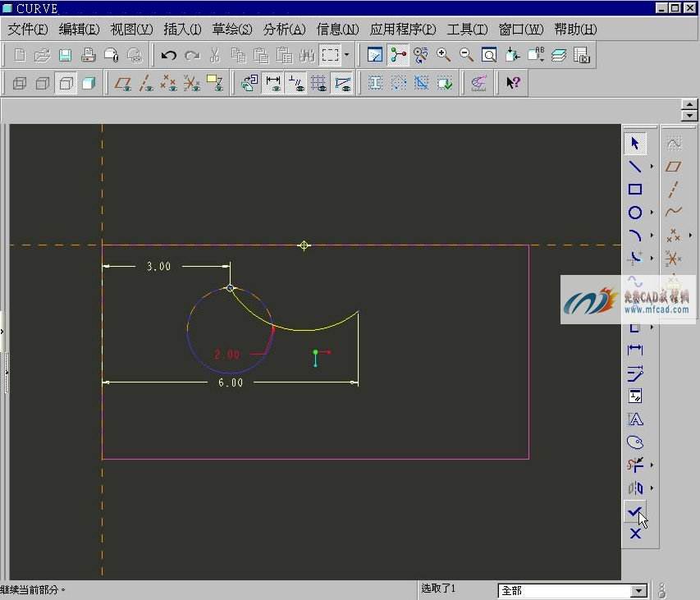The width and height of the screenshot is (700, 600).
Task: Open the selection box dropdown arrow
Action: tap(347, 56)
